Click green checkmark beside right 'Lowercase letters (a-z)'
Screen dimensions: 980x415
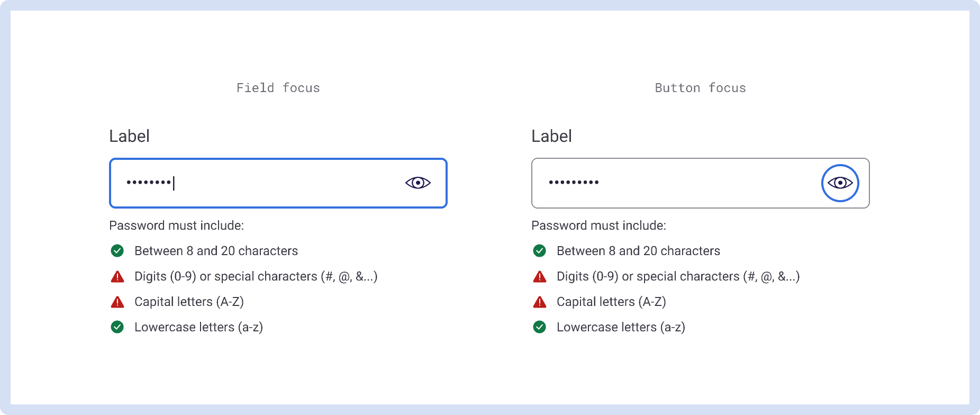coord(540,327)
